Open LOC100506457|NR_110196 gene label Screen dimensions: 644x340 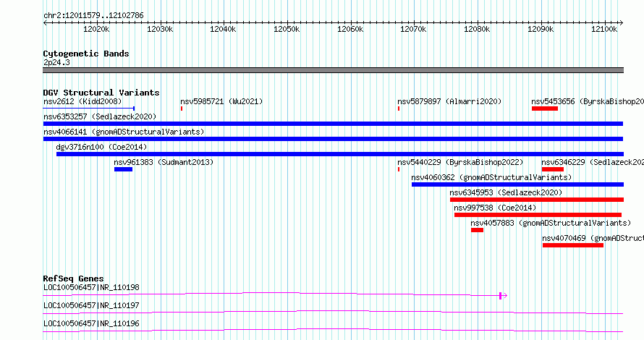(x=91, y=323)
